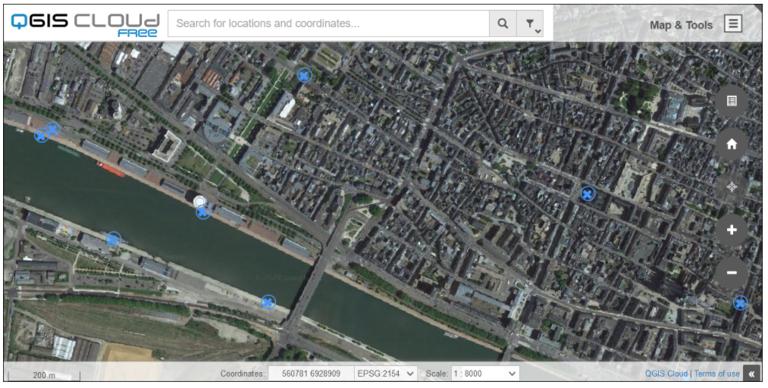Open the layers panel round button
Image resolution: width=768 pixels, height=388 pixels.
(731, 101)
